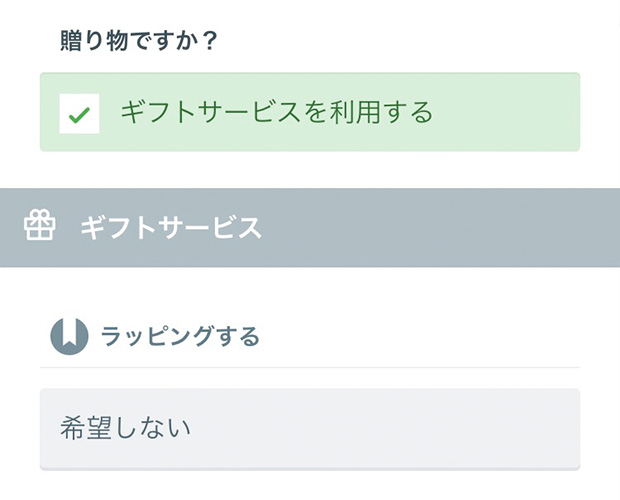Open the 希望しない wrapping dropdown
620x500 pixels.
tap(310, 429)
